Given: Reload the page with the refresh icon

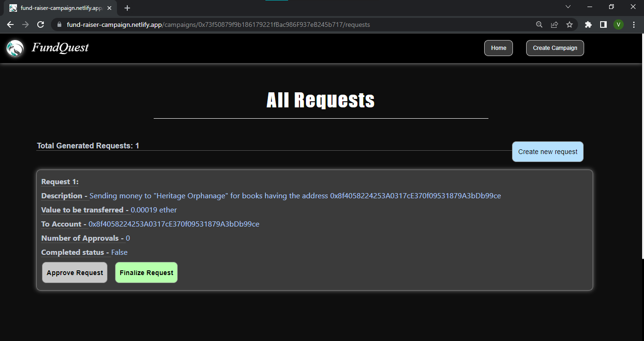Looking at the screenshot, I should point(41,24).
